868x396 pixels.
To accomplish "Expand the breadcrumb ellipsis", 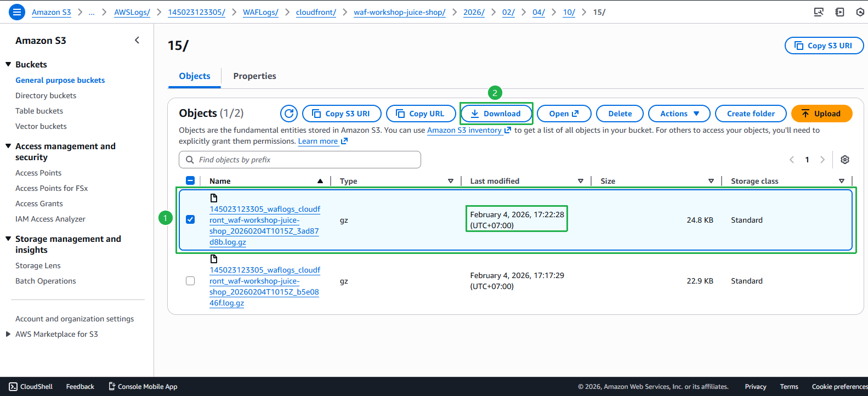I will pyautogui.click(x=92, y=12).
